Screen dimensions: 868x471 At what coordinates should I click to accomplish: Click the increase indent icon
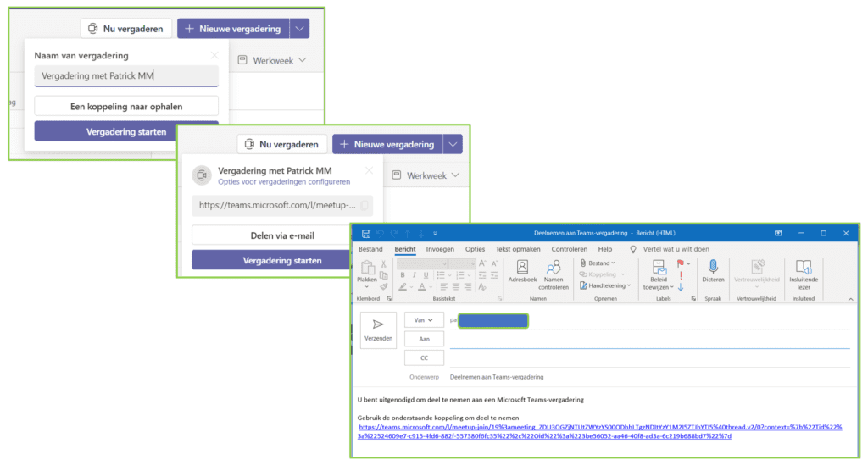click(x=494, y=275)
